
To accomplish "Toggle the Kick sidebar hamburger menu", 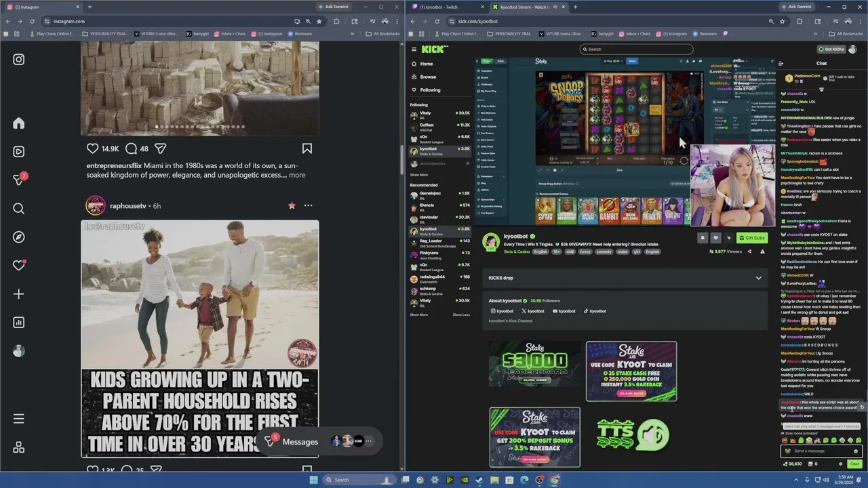I will pyautogui.click(x=414, y=49).
